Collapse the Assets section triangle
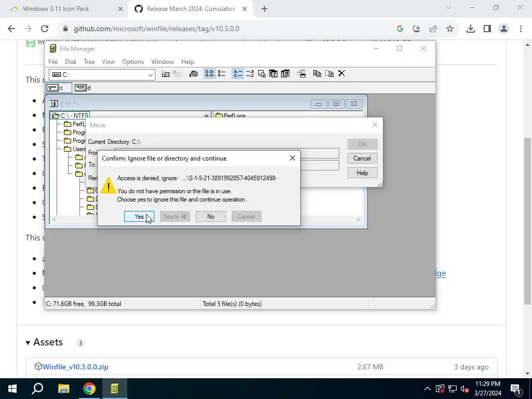532x399 pixels. click(x=28, y=343)
